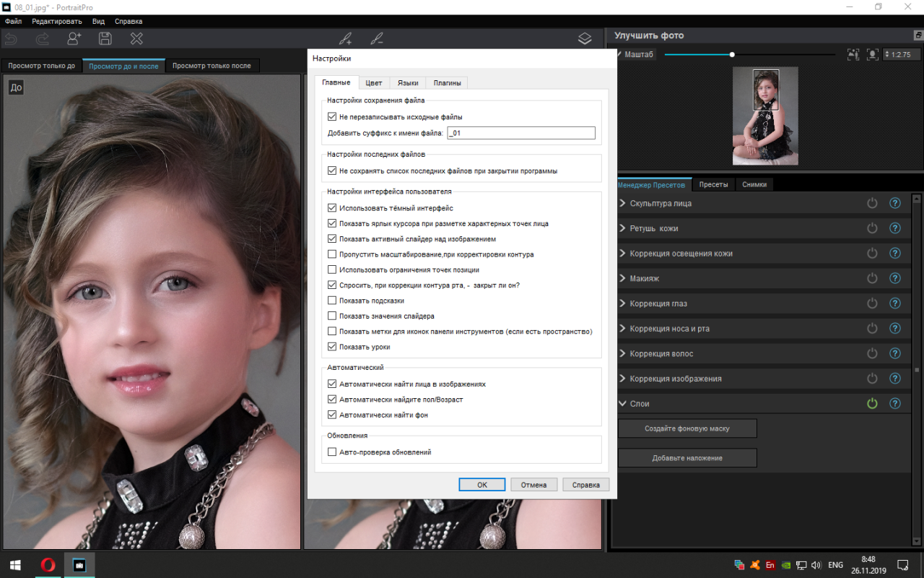Collapse the Слои section
Image resolution: width=924 pixels, height=578 pixels.
622,404
